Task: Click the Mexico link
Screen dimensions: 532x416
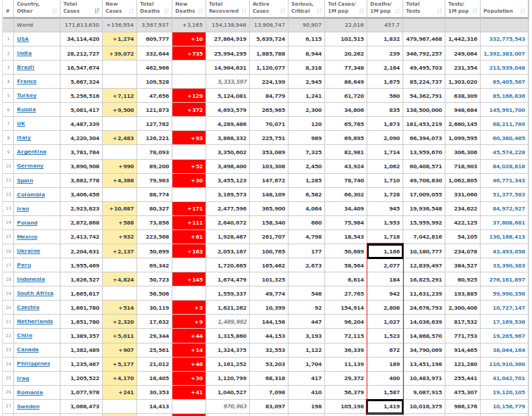Action: pos(27,237)
